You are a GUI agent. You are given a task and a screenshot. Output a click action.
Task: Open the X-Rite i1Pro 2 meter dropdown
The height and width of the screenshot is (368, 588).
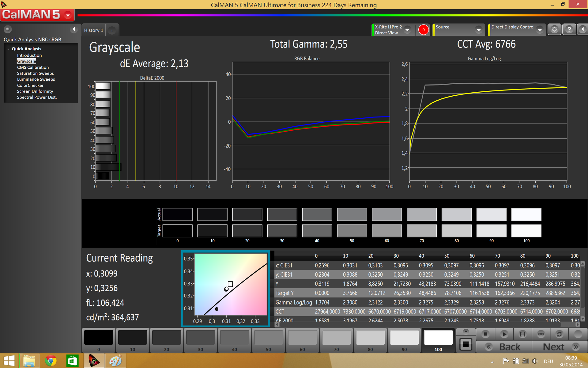pos(407,30)
